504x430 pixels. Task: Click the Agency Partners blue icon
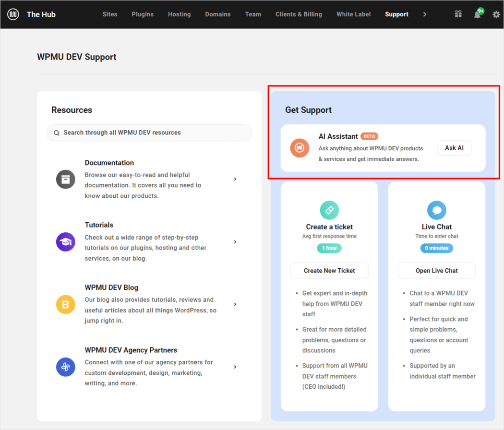click(x=66, y=367)
